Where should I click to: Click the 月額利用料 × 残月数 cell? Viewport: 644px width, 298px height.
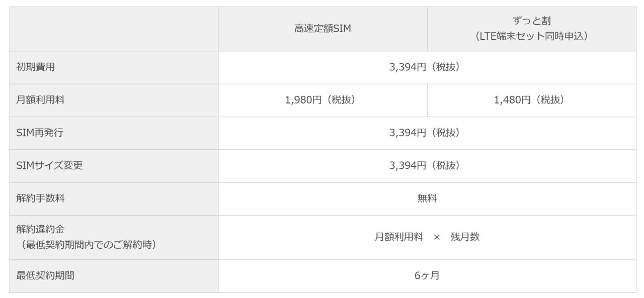click(x=427, y=237)
